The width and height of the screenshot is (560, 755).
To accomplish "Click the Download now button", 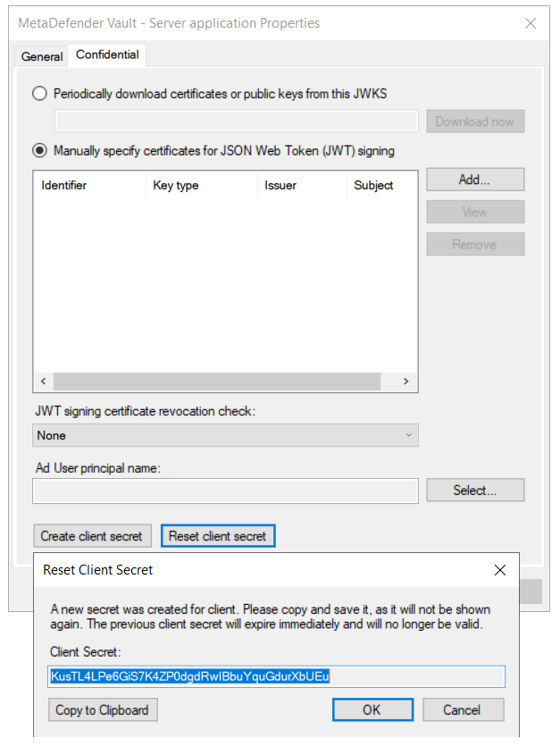I will [x=475, y=122].
